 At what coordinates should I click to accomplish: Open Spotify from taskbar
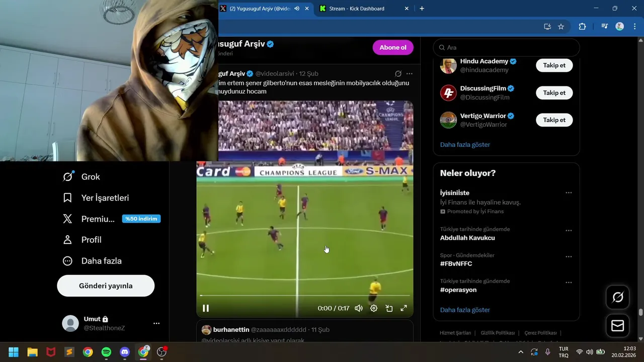tap(106, 352)
